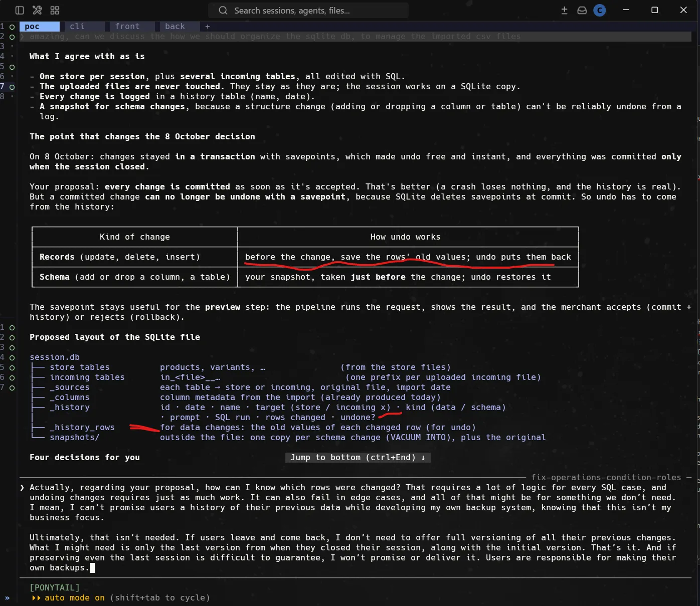The height and width of the screenshot is (606, 700).
Task: Open the tools wrench icon
Action: click(x=37, y=10)
